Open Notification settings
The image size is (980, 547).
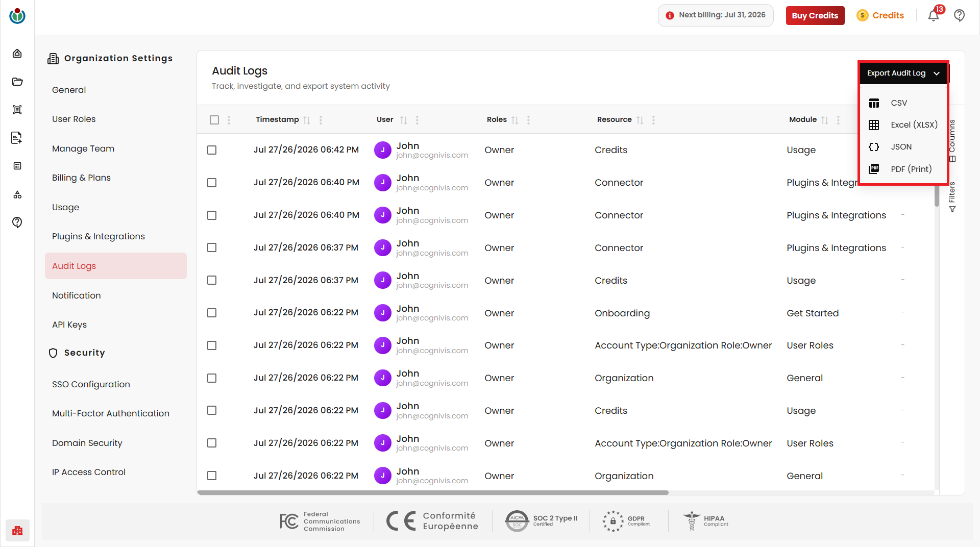77,295
